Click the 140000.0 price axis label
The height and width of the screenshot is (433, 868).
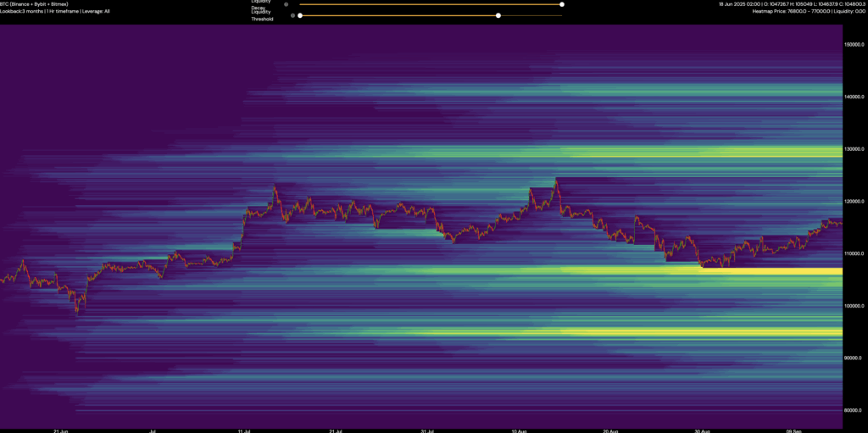point(853,97)
